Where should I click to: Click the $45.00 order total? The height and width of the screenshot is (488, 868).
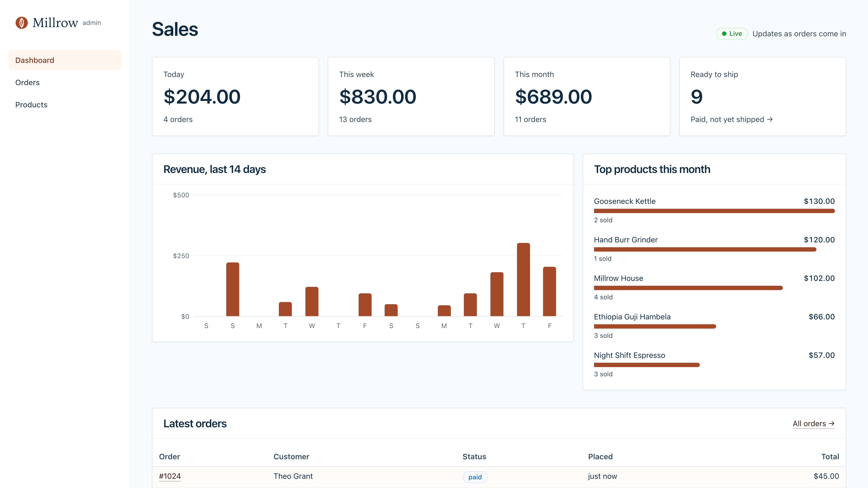[826, 476]
